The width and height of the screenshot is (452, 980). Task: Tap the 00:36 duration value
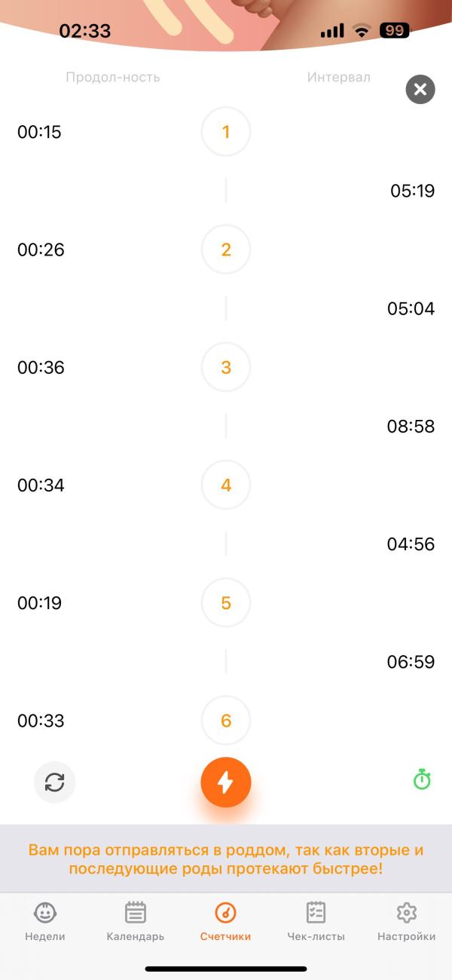point(41,368)
